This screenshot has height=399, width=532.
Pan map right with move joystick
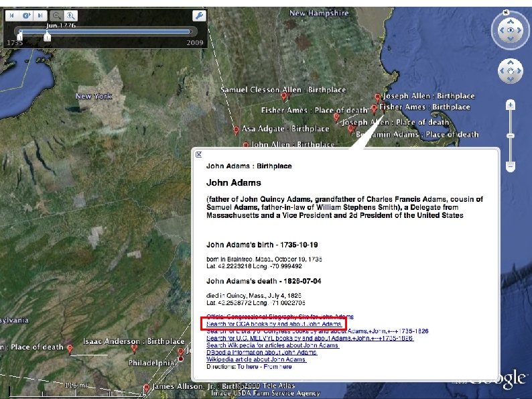[x=519, y=71]
